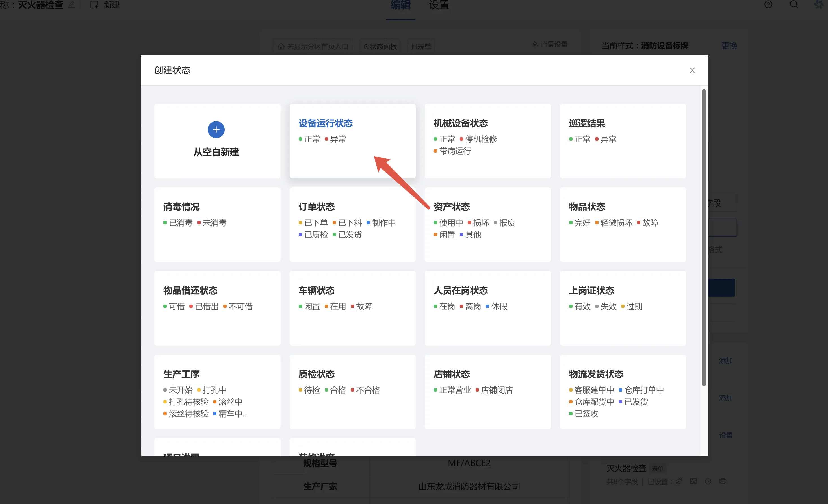Pick the 生产工序 template card
Image resolution: width=828 pixels, height=504 pixels.
pos(217,392)
